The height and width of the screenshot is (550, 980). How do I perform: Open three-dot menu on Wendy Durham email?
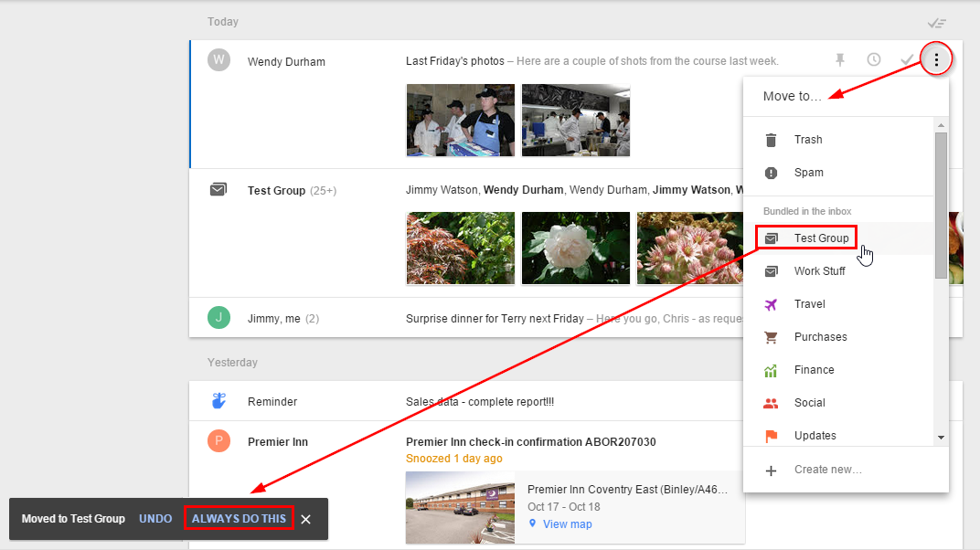pos(936,59)
